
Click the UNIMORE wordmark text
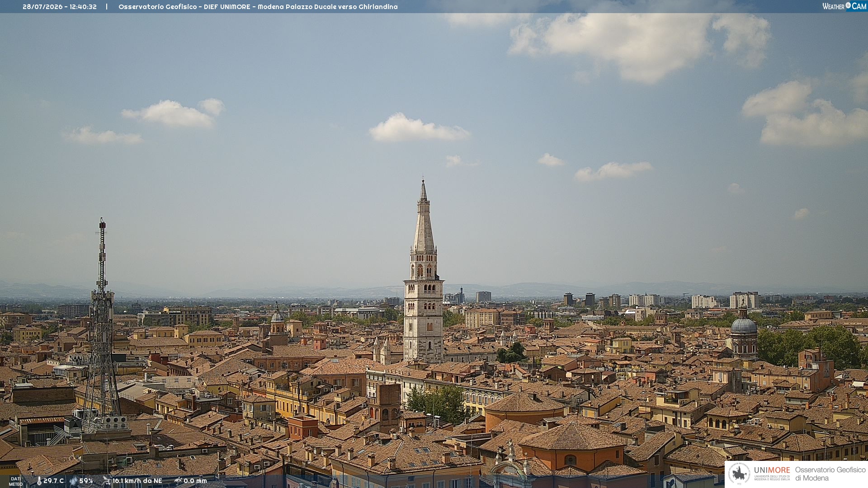772,470
